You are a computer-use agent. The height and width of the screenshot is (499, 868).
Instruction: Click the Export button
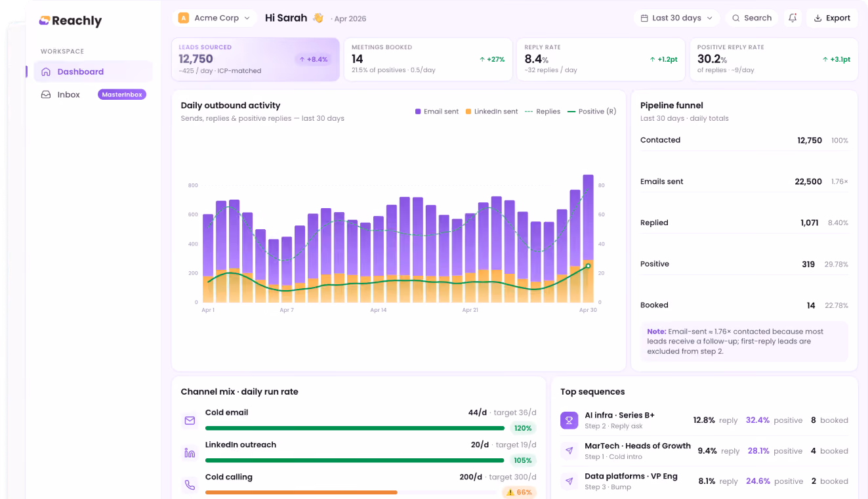click(832, 18)
